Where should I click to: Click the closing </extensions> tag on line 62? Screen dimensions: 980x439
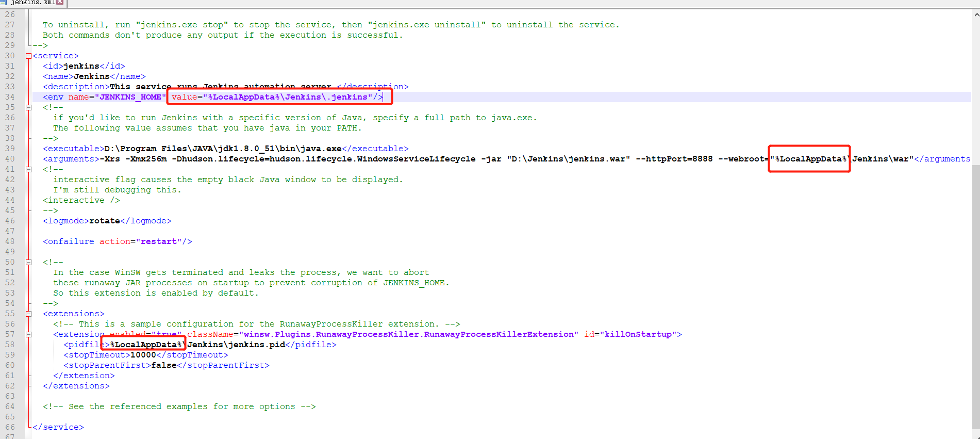76,386
